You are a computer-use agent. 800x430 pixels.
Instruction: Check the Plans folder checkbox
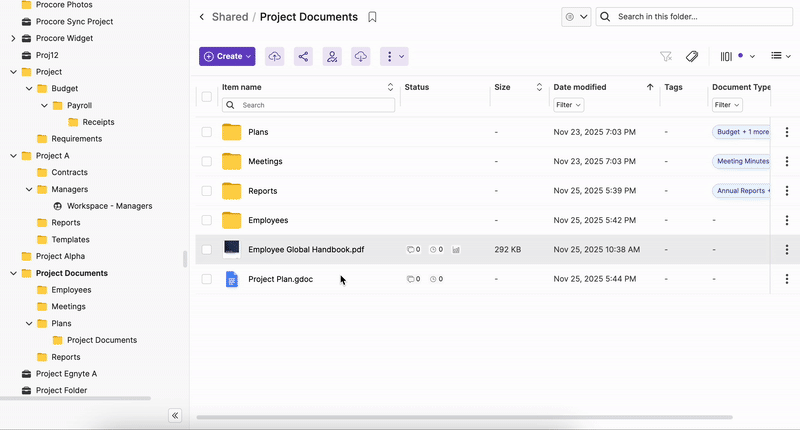[x=207, y=132]
